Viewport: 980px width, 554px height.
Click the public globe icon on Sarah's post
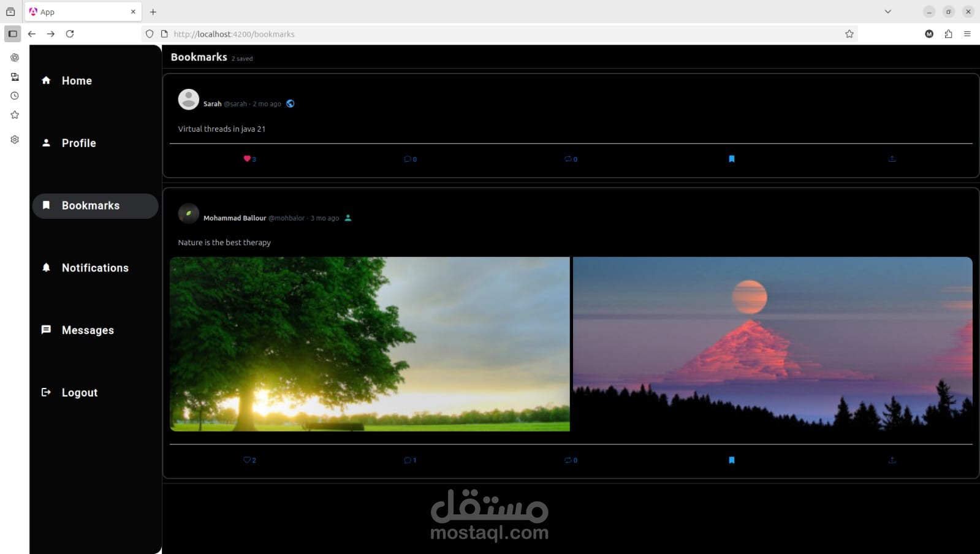pos(291,104)
